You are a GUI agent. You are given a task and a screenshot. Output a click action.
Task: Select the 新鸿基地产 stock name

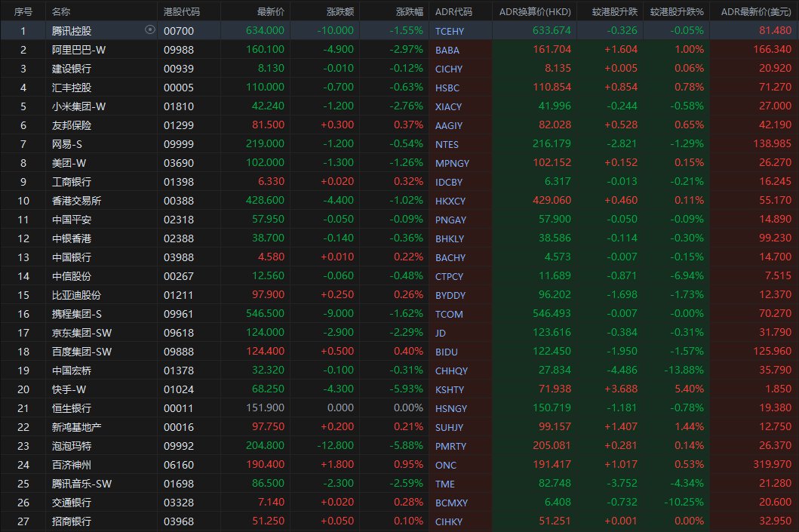(76, 426)
